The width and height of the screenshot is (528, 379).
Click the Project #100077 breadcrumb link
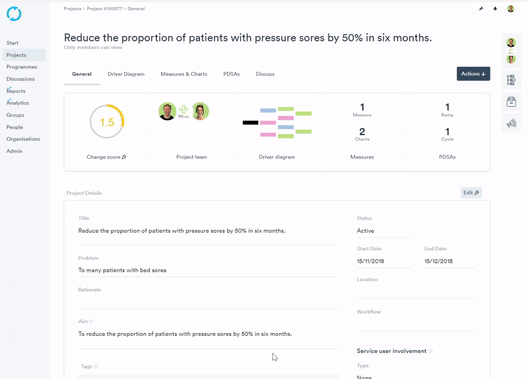click(104, 9)
